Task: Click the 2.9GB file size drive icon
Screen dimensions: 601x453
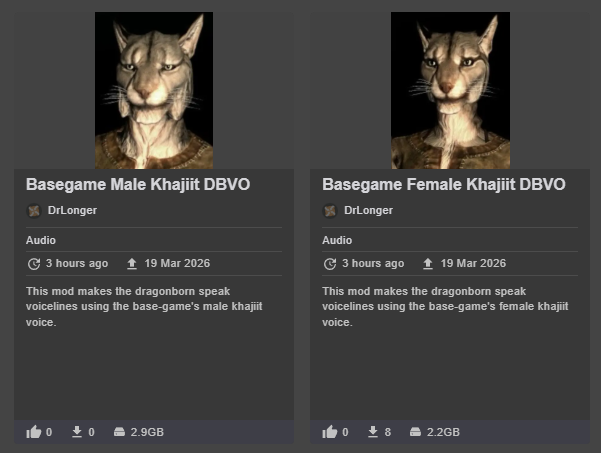Action: 119,432
